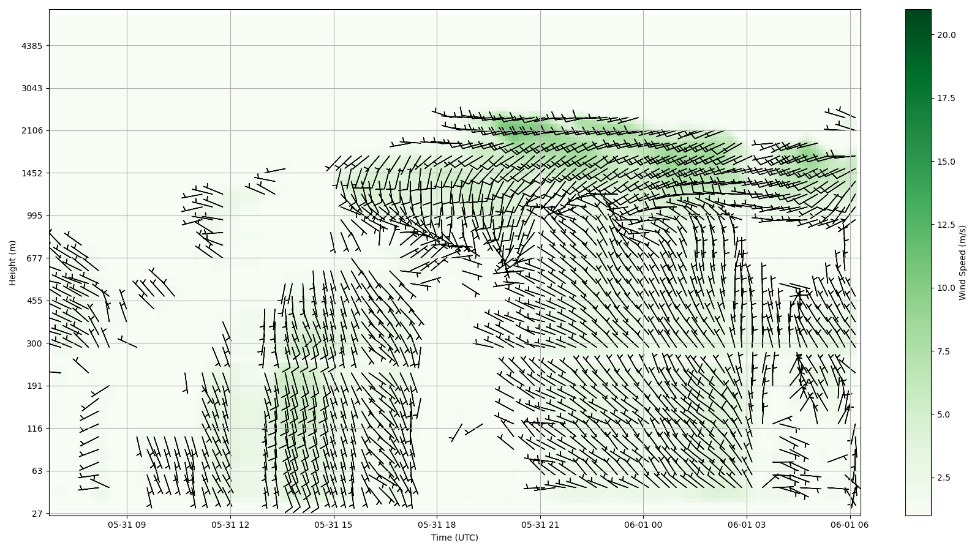Select the '06-01 00' time tick label
The image size is (980, 551).
[x=644, y=525]
